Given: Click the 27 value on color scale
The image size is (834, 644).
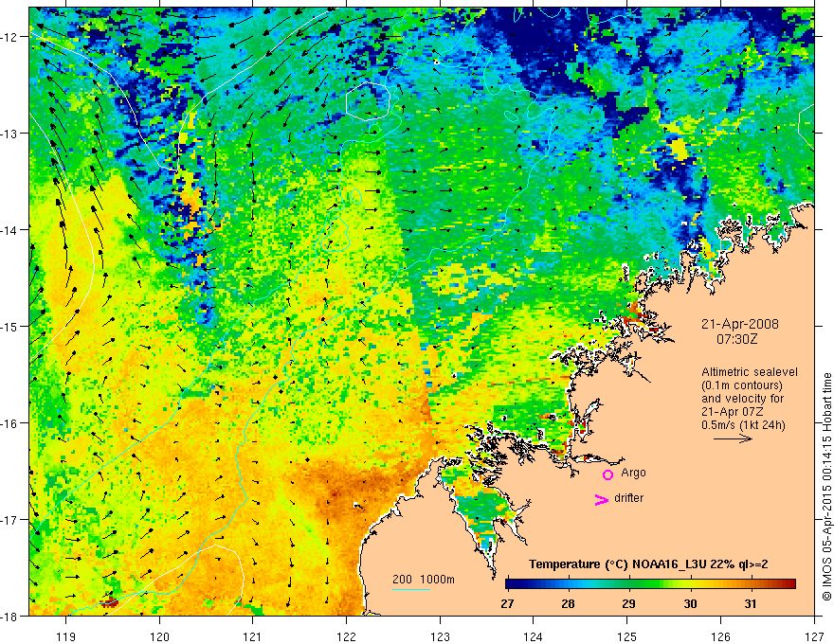Looking at the screenshot, I should (x=507, y=604).
